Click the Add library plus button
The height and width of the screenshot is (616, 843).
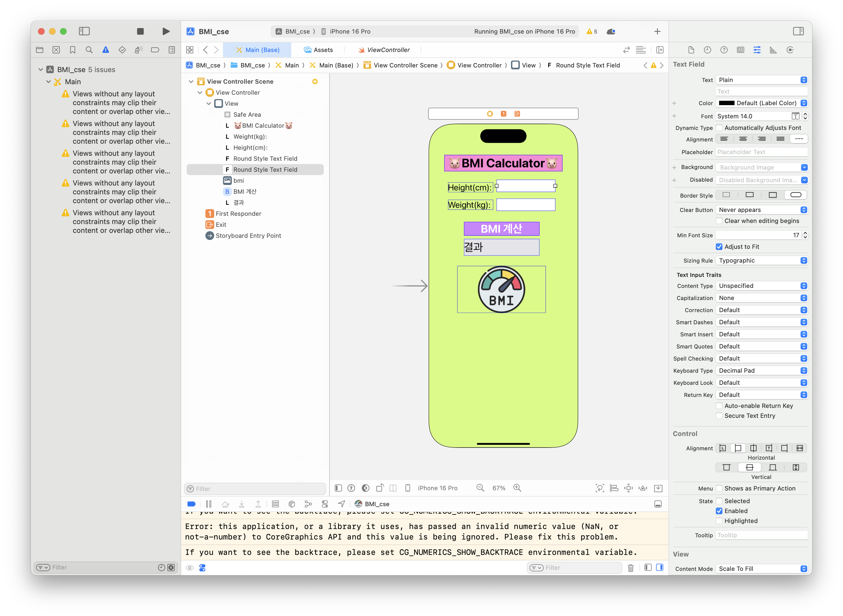click(657, 31)
